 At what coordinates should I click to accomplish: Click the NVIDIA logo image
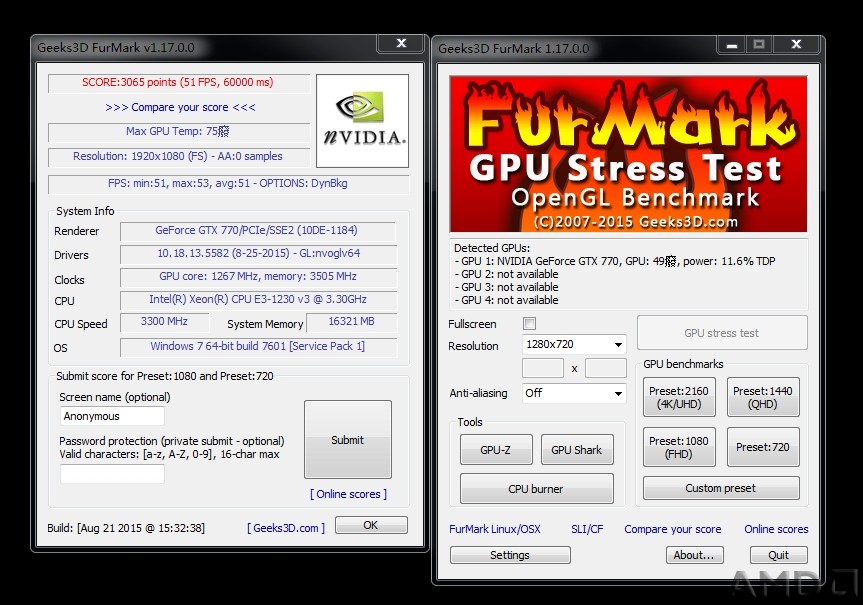pos(362,121)
